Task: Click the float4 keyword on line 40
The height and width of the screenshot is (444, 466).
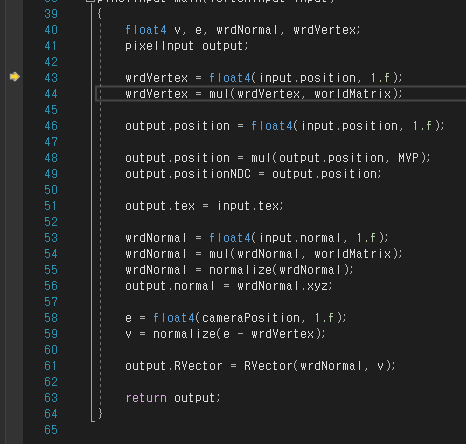Action: pyautogui.click(x=146, y=30)
